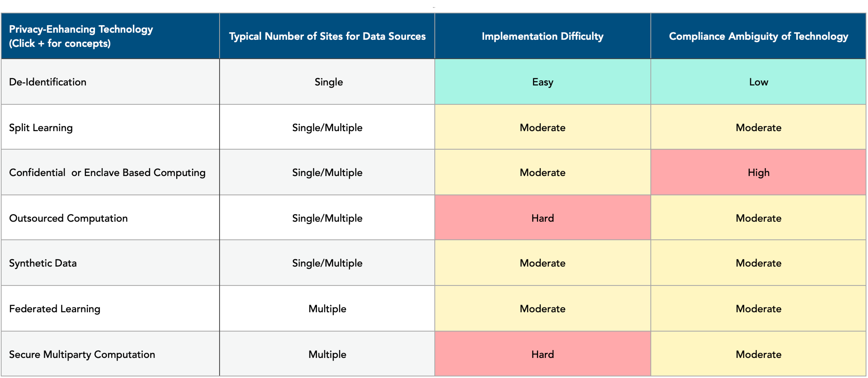Viewport: 868px width, 378px height.
Task: Click Hard cell for Secure Multiparty Computation
Action: (x=542, y=354)
